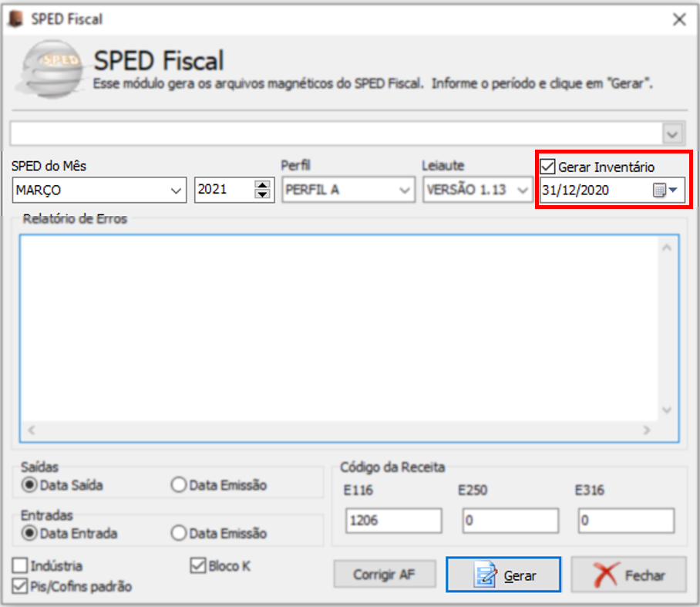
Task: Increase the year with the spinner up arrow
Action: point(263,185)
